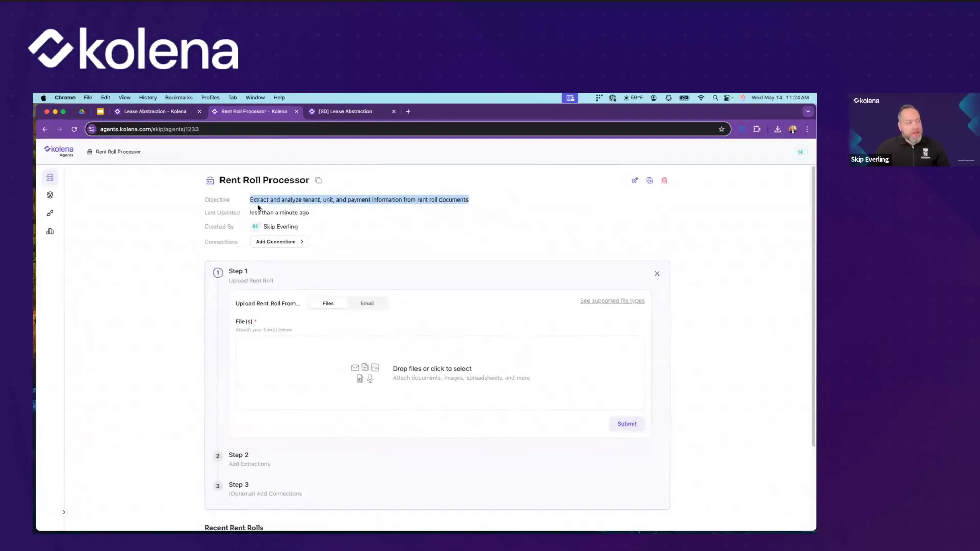Screen dimensions: 980x551
Task: Click the highlighted Objective description text
Action: click(359, 199)
